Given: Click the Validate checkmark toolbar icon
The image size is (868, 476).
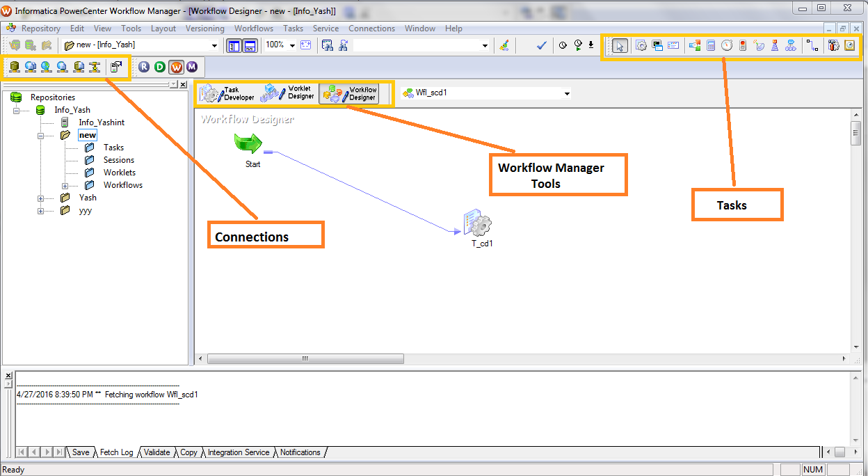Looking at the screenshot, I should [x=542, y=45].
